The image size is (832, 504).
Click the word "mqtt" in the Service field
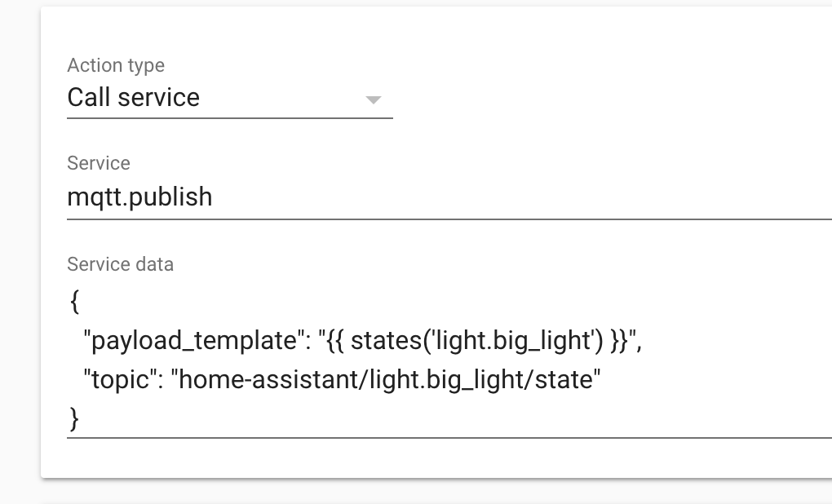coord(93,197)
